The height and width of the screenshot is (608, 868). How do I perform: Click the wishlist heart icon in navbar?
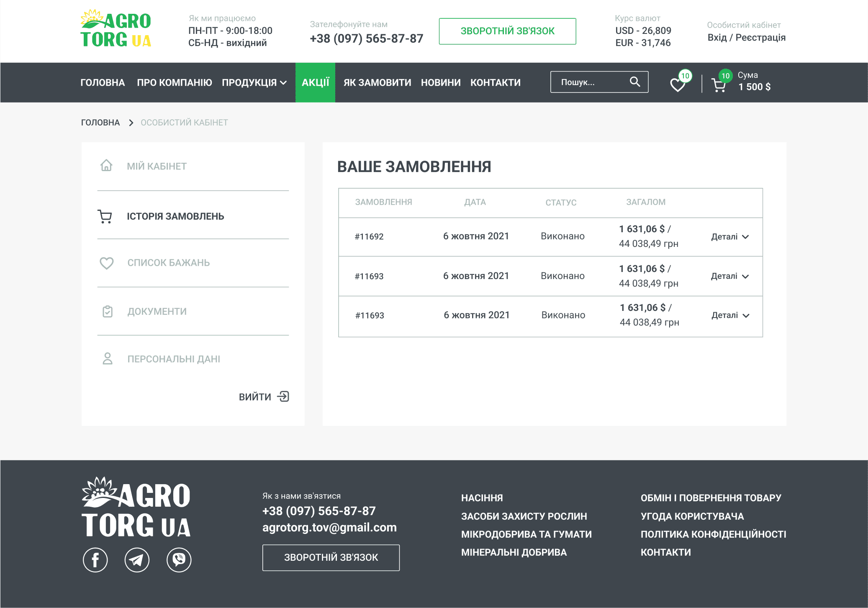[x=677, y=85]
